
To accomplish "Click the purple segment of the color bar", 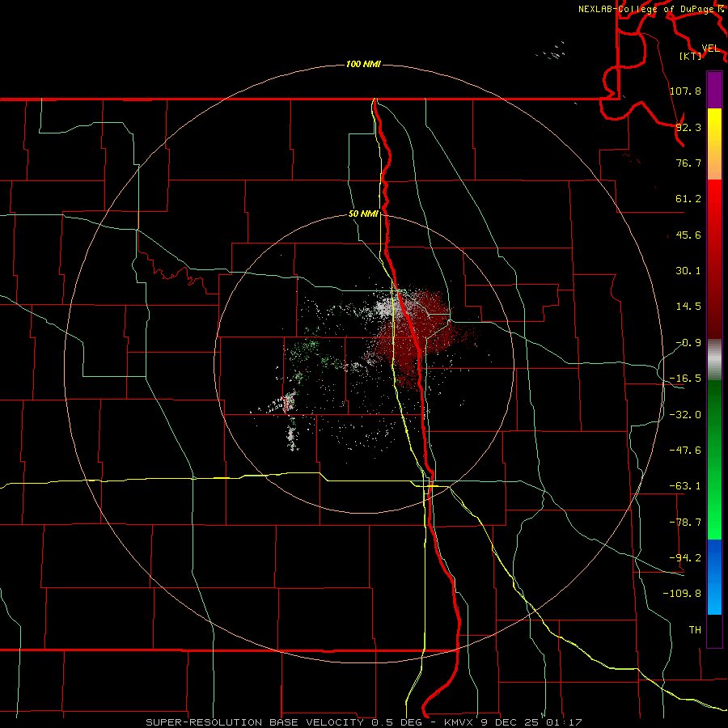I will [x=714, y=90].
